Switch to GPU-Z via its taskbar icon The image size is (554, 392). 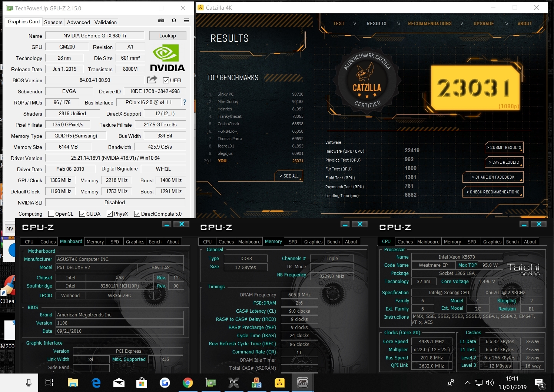point(211,383)
